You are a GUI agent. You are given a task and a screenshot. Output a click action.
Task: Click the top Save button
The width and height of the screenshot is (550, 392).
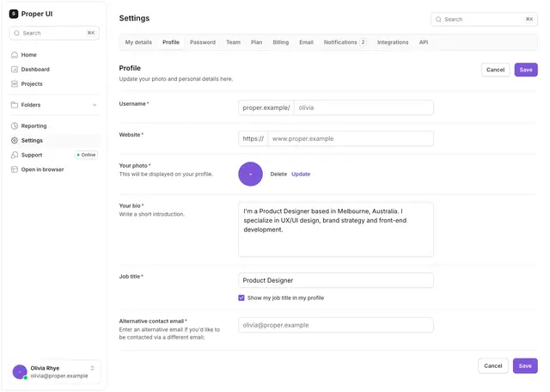pyautogui.click(x=526, y=70)
